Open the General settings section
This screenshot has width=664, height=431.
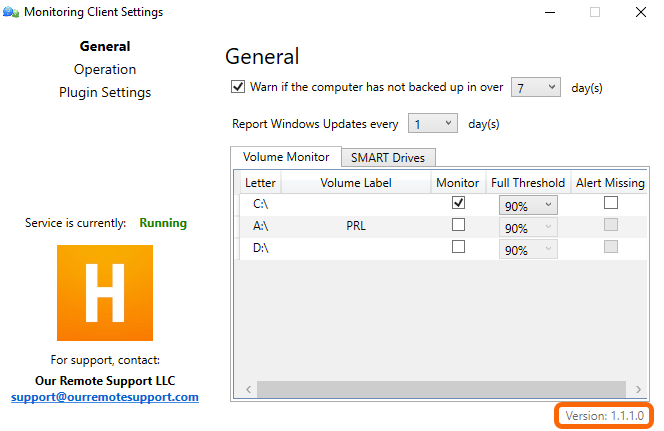[x=105, y=46]
